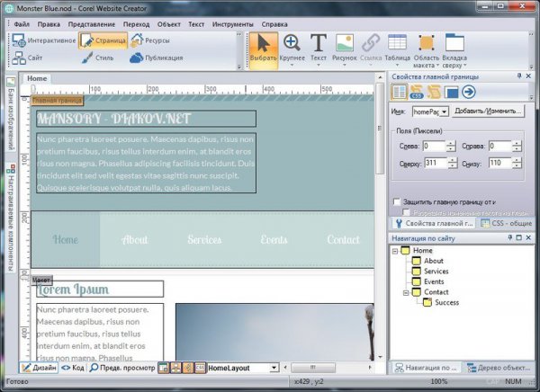This screenshot has width=540, height=392.
Task: Switch to CSS - общие tab
Action: pyautogui.click(x=506, y=223)
